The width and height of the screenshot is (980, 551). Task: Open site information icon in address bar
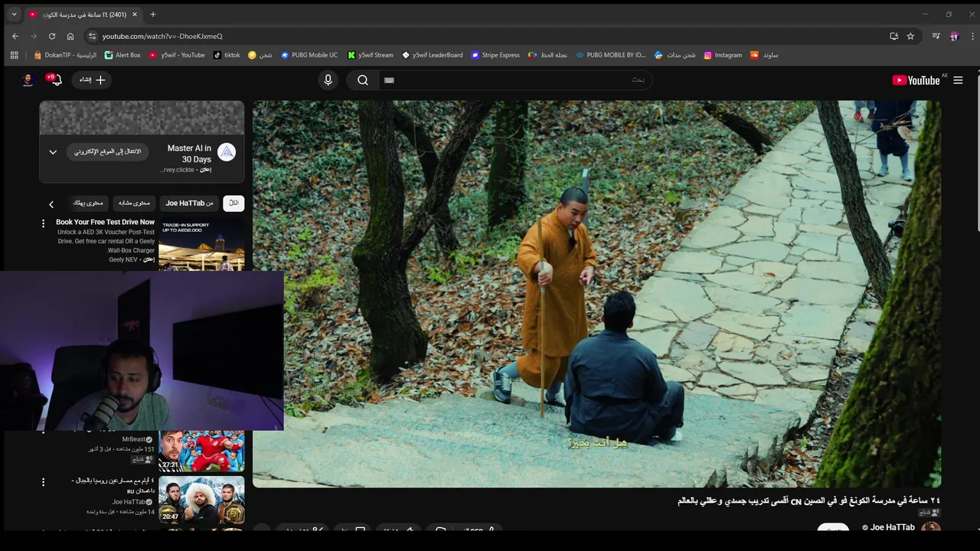(92, 36)
